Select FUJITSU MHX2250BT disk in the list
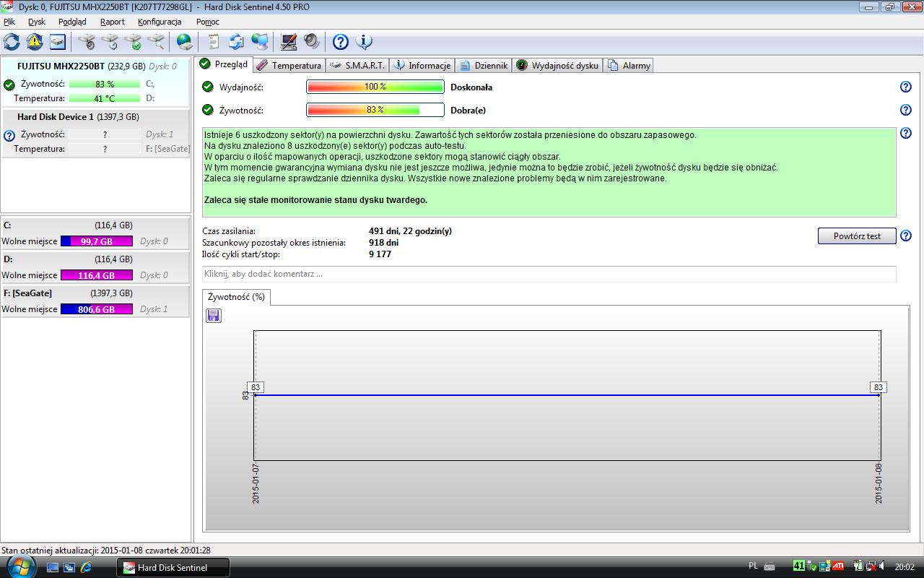Viewport: 924px width, 578px height. (x=96, y=82)
